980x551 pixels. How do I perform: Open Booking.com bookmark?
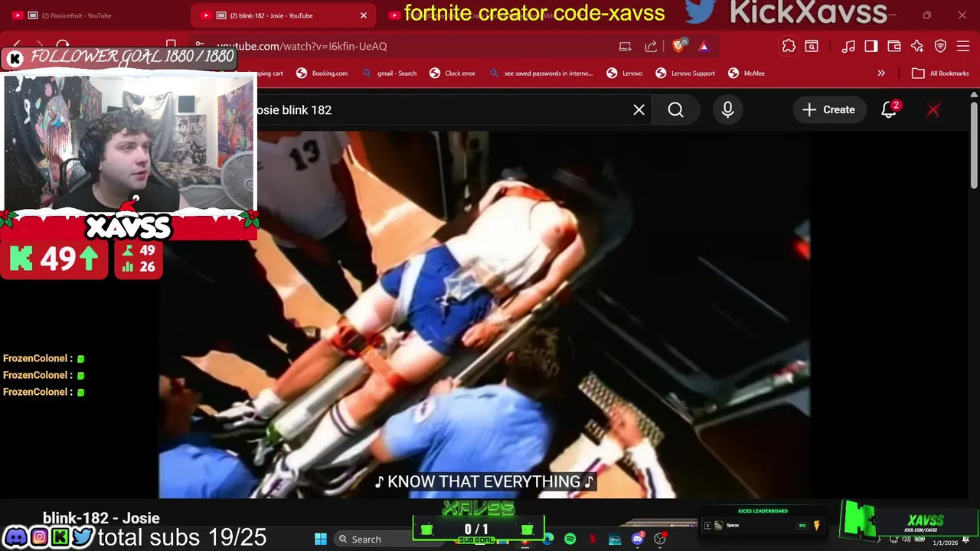(322, 73)
